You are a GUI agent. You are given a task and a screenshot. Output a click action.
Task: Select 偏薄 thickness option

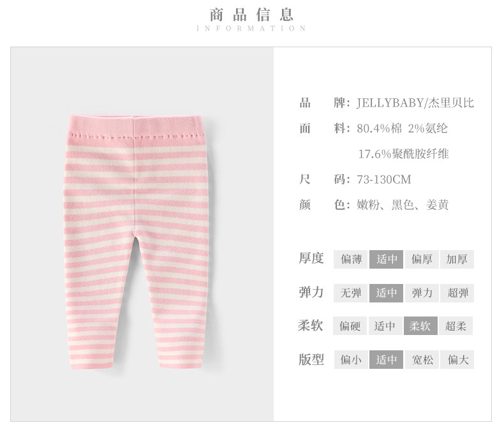coord(351,259)
